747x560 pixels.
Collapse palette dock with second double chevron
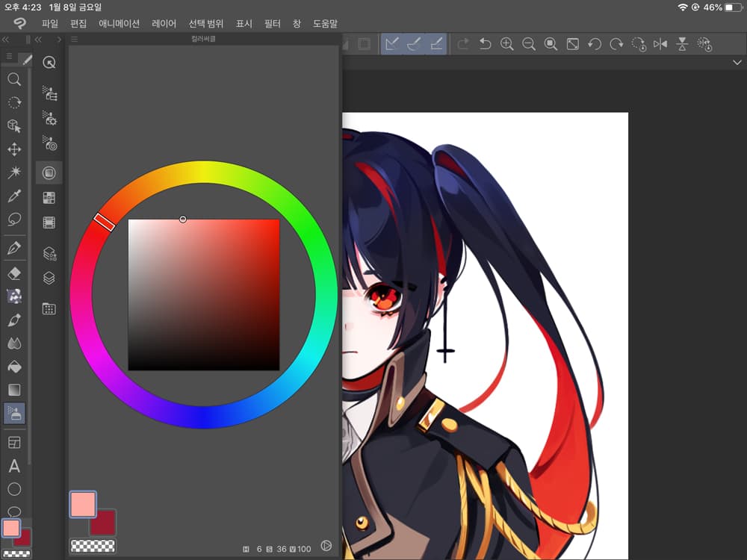click(38, 40)
